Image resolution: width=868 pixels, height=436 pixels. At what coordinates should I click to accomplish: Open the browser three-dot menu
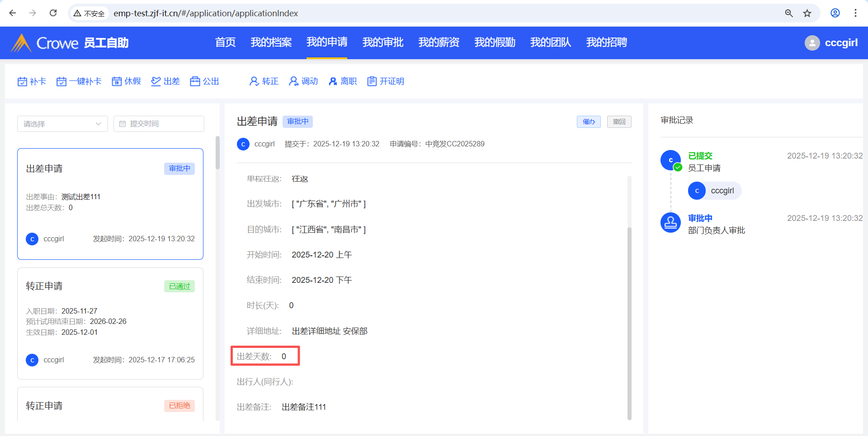(855, 13)
